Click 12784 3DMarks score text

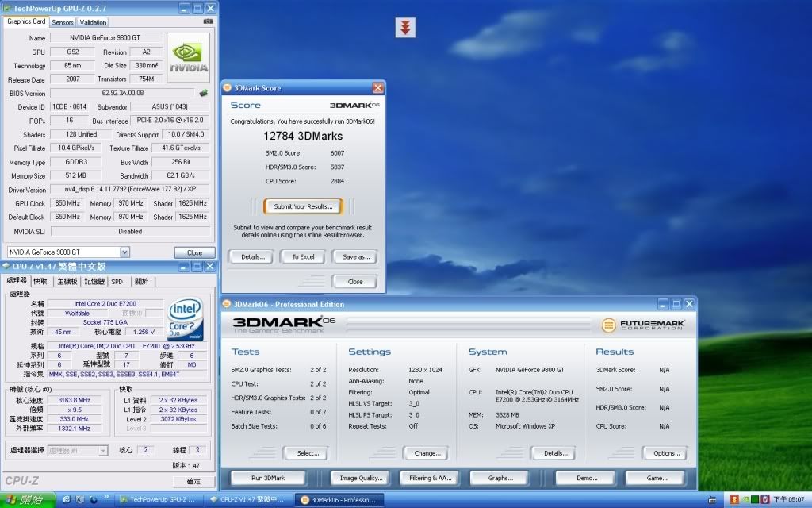(x=303, y=137)
